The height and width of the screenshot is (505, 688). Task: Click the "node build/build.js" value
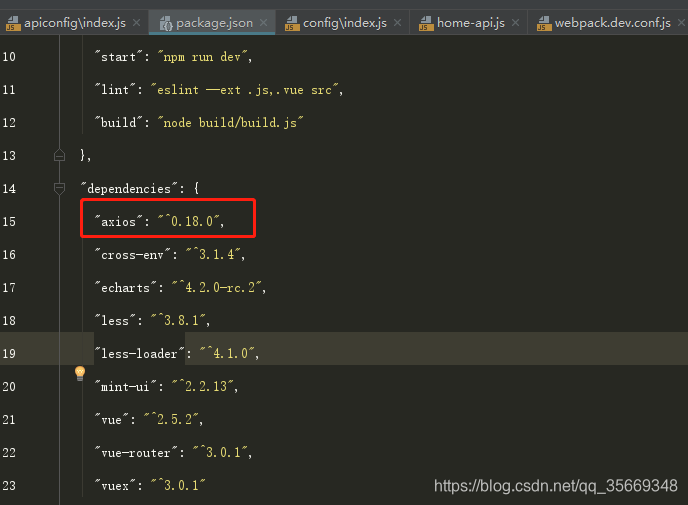230,122
